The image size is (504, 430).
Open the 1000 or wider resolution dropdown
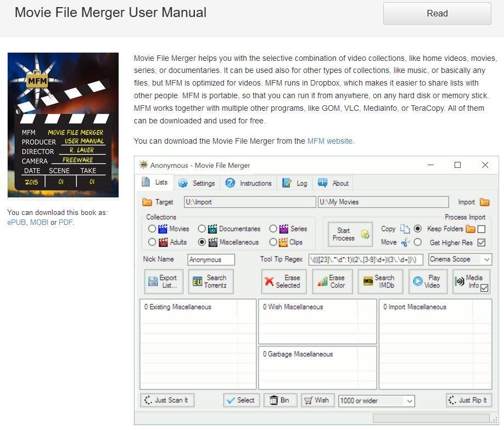click(x=376, y=400)
